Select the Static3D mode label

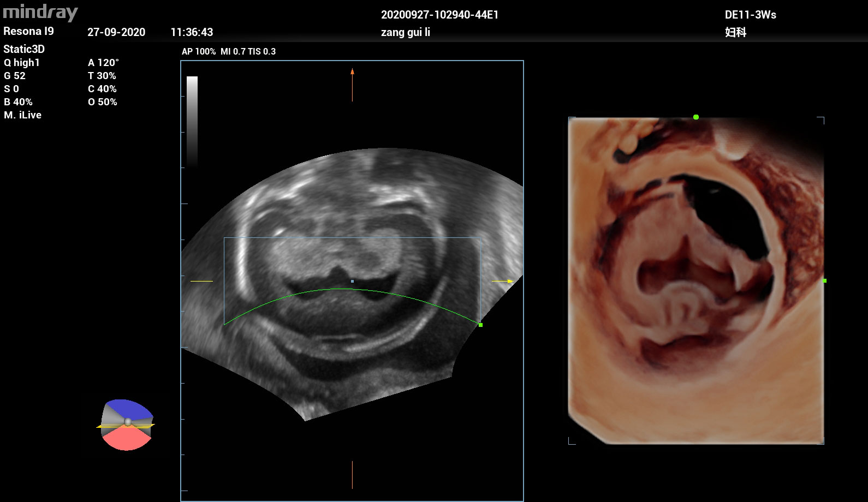tap(24, 49)
